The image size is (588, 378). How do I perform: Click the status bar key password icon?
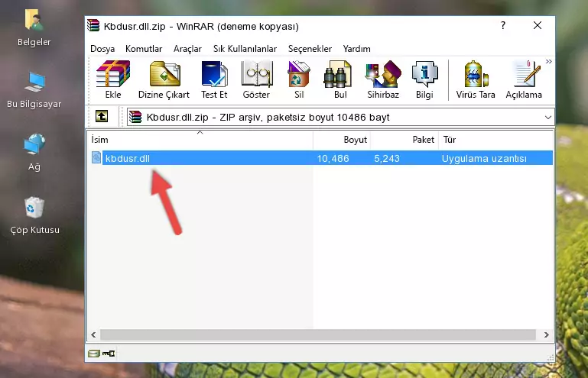109,354
